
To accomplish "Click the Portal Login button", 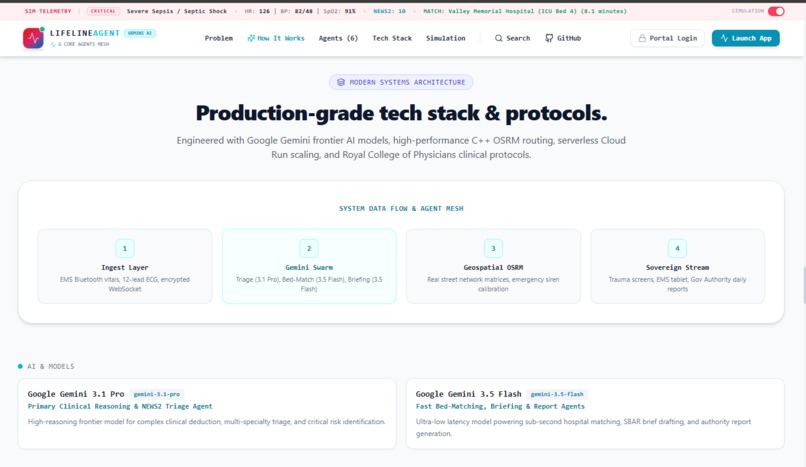I will 668,38.
